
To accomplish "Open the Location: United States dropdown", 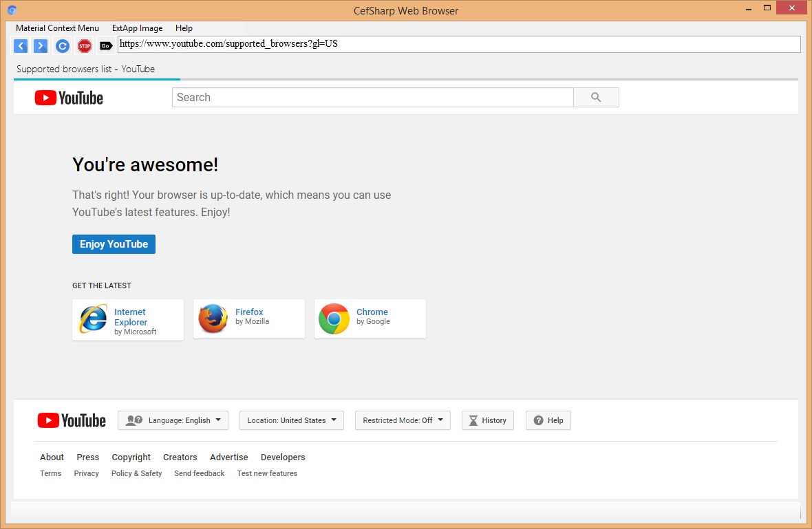I will 292,420.
